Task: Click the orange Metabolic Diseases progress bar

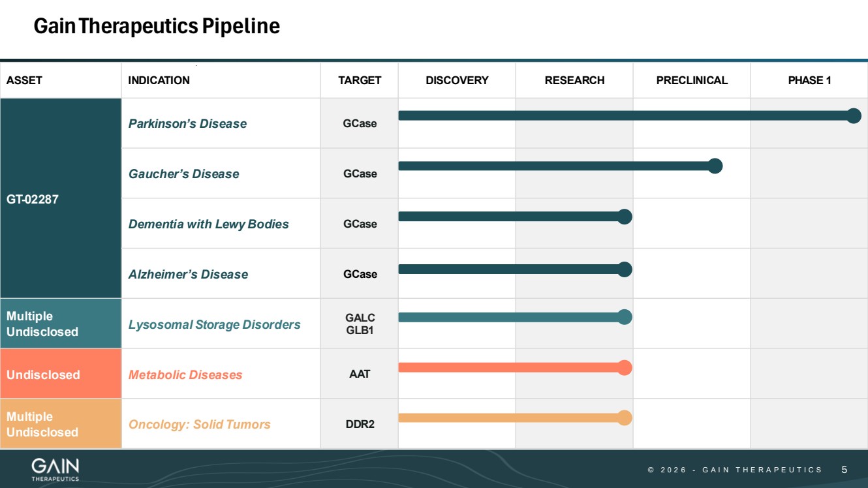Action: 509,368
